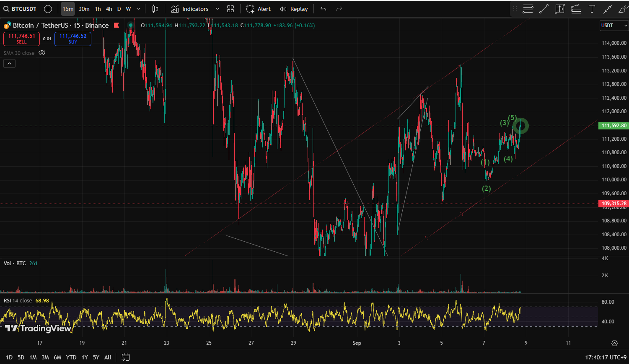This screenshot has height=364, width=629.
Task: Select the 6M date range
Action: 57,357
